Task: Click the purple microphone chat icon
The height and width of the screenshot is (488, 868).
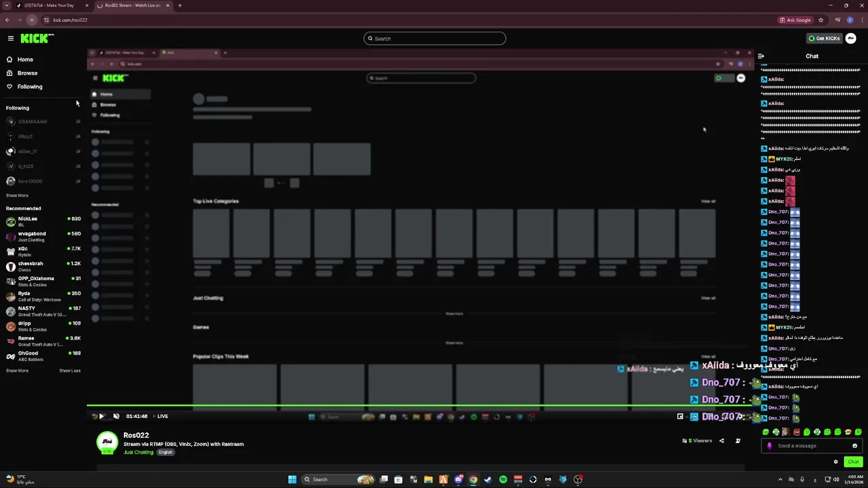Action: pyautogui.click(x=769, y=446)
